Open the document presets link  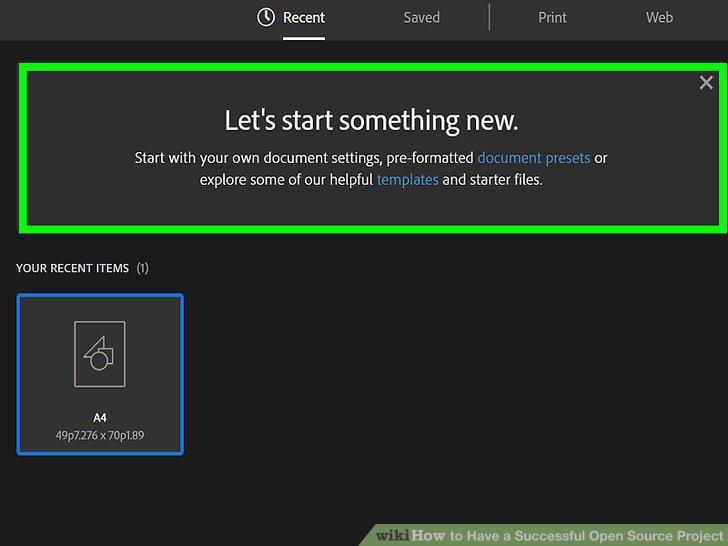(x=534, y=158)
